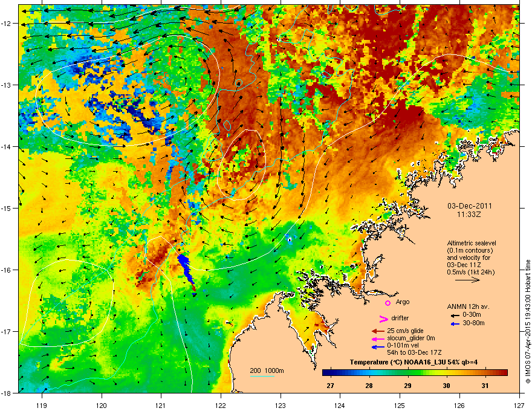Click the colorbar tick label 29
Screen dimensions: 532x411
(x=407, y=386)
